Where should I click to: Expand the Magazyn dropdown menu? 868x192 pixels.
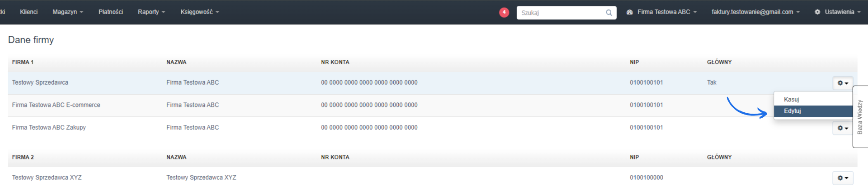coord(68,12)
